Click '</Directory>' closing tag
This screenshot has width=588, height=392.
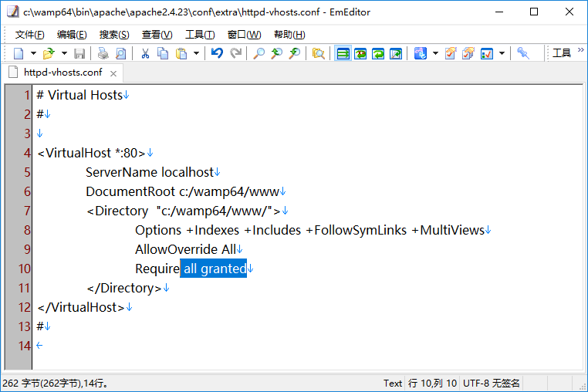coord(124,288)
